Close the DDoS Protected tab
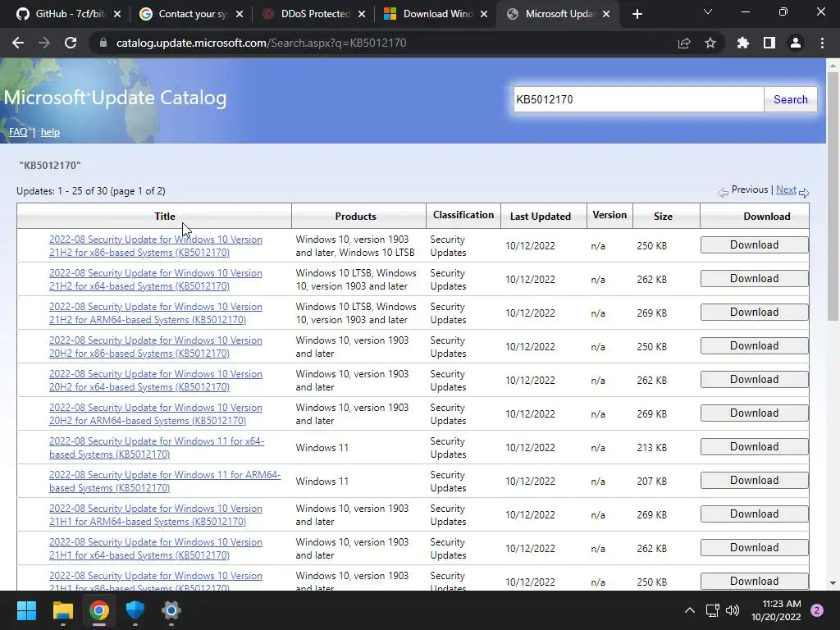 pos(362,14)
